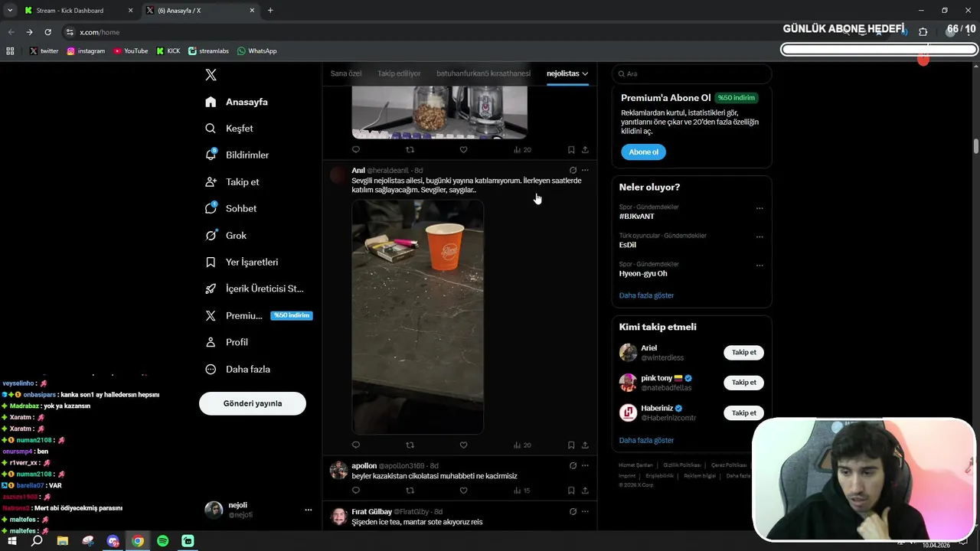The height and width of the screenshot is (551, 980).
Task: Show more follow suggestions link
Action: [646, 440]
